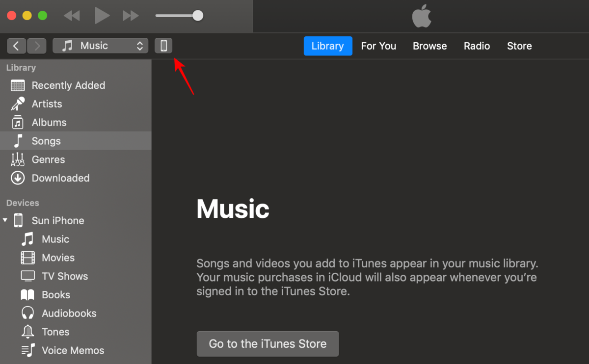Screen dimensions: 589x364
Task: Select the Recently Added label
Action: point(68,85)
